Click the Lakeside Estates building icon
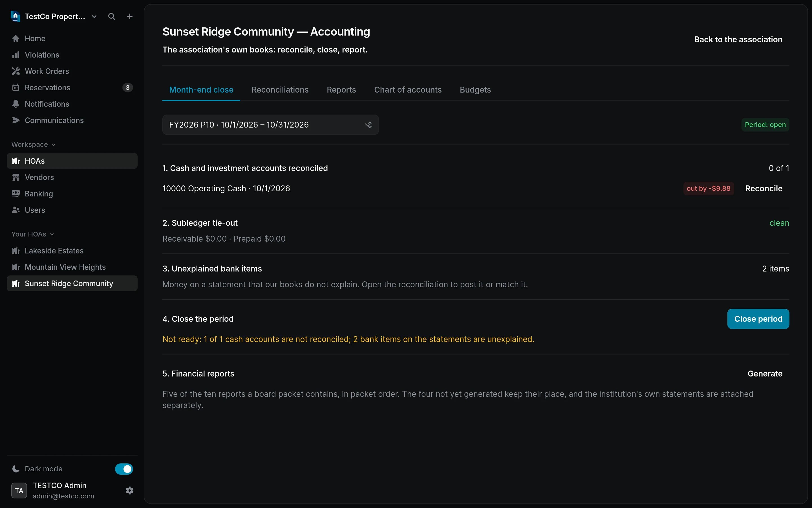812x508 pixels. (16, 251)
